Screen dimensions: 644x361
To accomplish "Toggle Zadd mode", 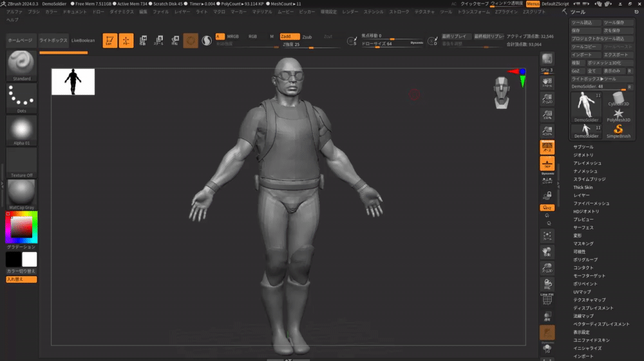I will coord(290,37).
